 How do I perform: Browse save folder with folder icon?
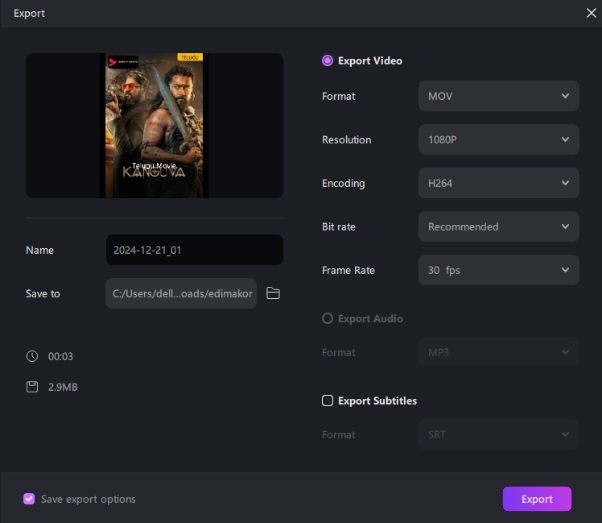(x=273, y=293)
